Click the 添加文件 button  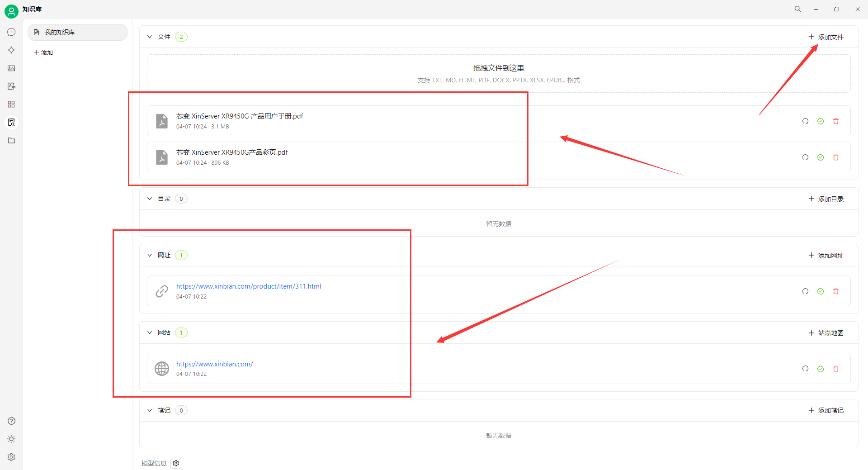point(826,37)
